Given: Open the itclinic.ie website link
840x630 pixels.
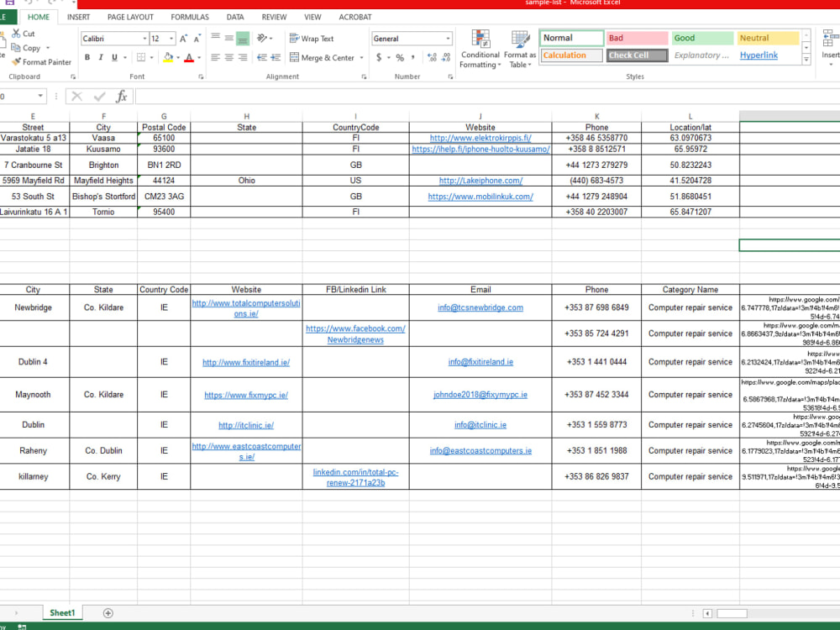Looking at the screenshot, I should tap(246, 425).
